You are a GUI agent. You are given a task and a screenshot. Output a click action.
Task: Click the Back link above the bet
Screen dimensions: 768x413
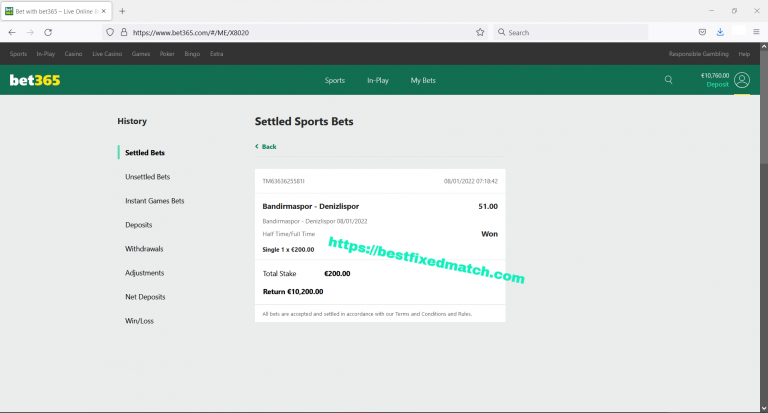[268, 147]
